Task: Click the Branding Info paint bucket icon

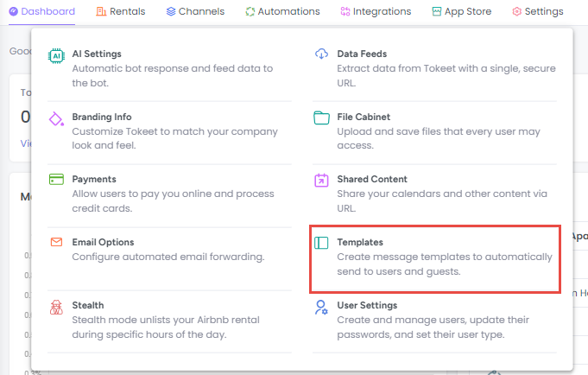Action: pyautogui.click(x=56, y=118)
